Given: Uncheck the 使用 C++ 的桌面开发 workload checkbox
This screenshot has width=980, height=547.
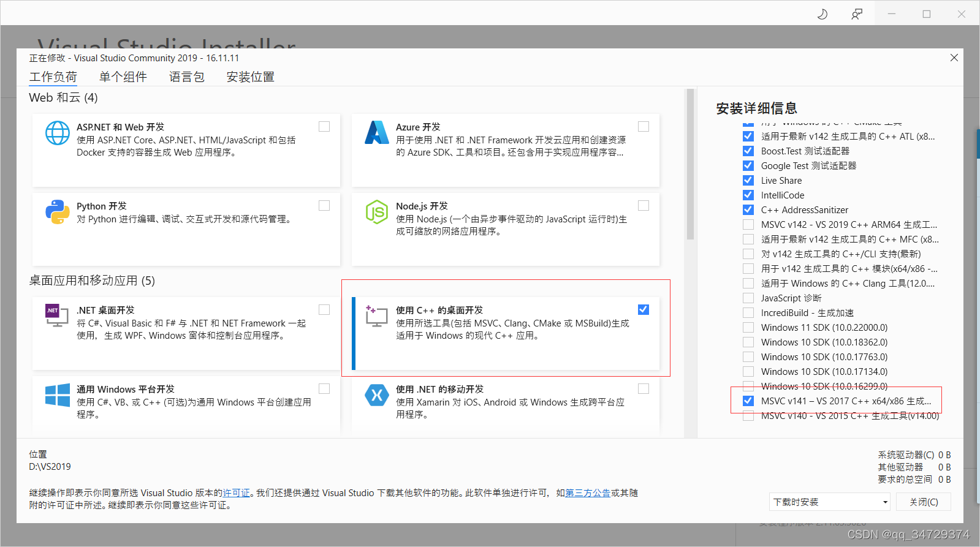Looking at the screenshot, I should (x=644, y=309).
